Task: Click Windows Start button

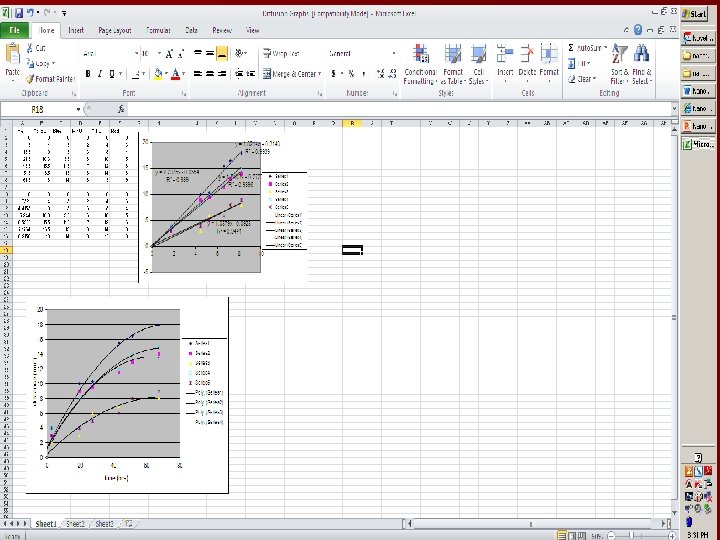Action: (694, 14)
